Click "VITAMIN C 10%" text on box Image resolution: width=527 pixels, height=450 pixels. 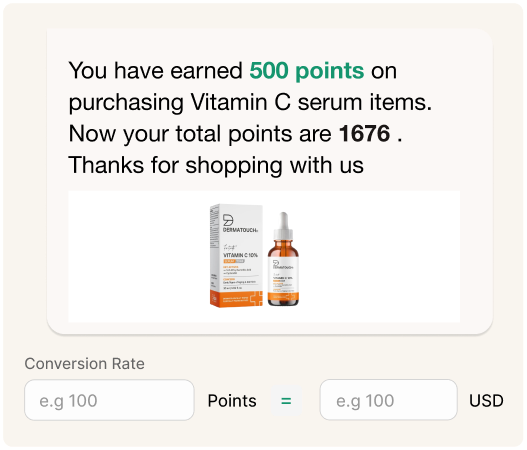pyautogui.click(x=240, y=255)
